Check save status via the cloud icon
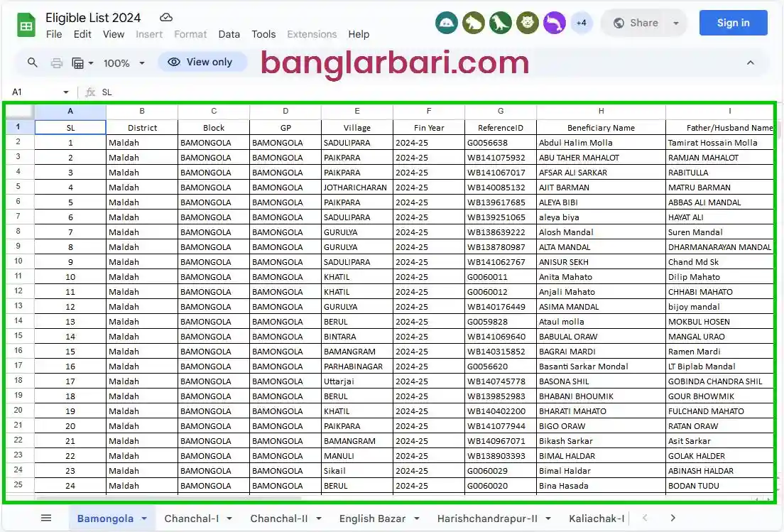This screenshot has width=784, height=532. point(165,17)
